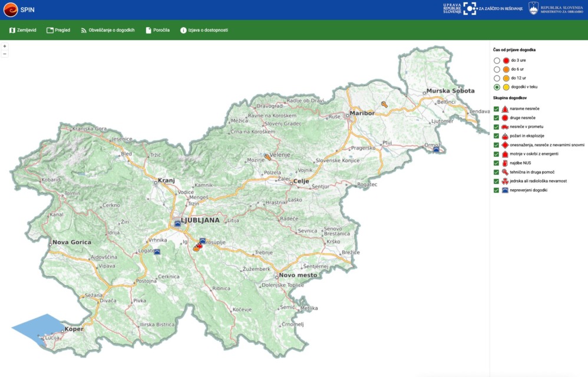This screenshot has width=588, height=377.
Task: Click the LJUBLJANA label on the map
Action: (200, 220)
